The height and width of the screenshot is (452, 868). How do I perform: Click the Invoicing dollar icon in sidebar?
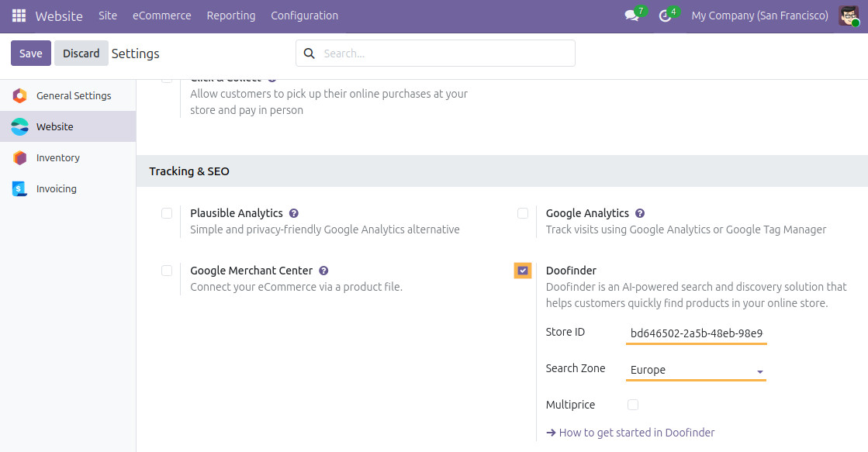click(x=20, y=188)
